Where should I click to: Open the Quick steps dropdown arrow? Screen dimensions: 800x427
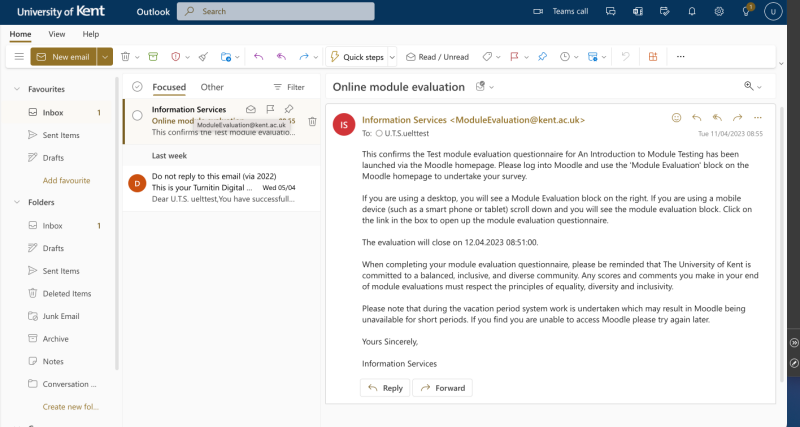tap(392, 57)
